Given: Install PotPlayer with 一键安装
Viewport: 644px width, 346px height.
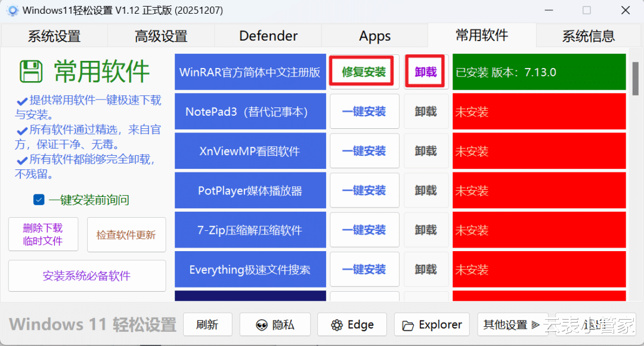Looking at the screenshot, I should click(x=364, y=190).
